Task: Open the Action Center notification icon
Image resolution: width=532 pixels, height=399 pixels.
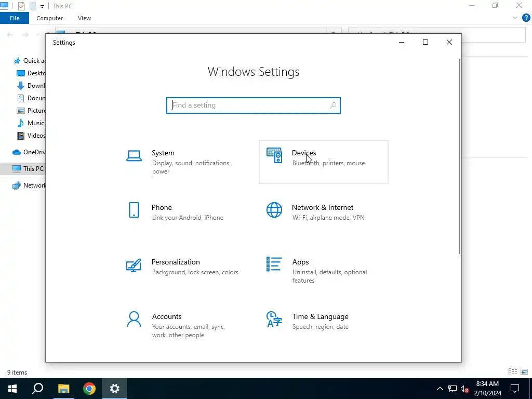Action: coord(515,389)
